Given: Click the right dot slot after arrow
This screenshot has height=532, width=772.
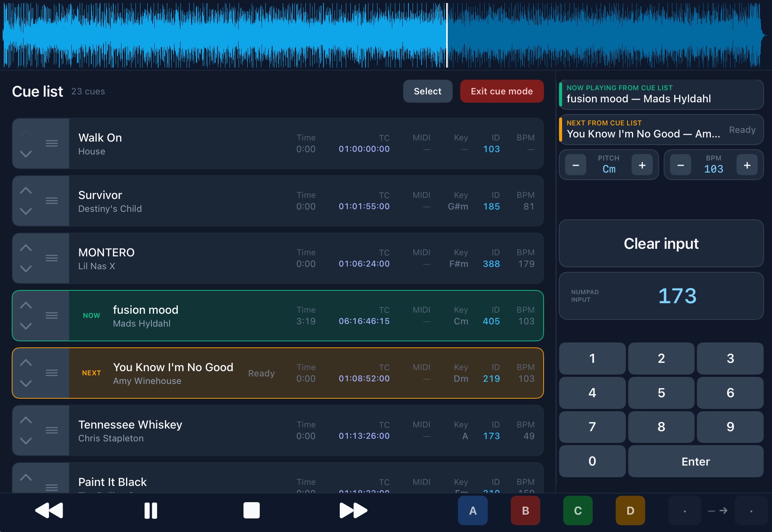Looking at the screenshot, I should click(x=751, y=510).
